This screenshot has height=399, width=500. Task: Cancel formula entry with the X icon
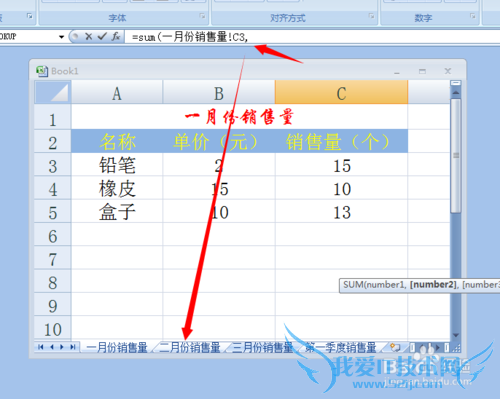coord(88,36)
